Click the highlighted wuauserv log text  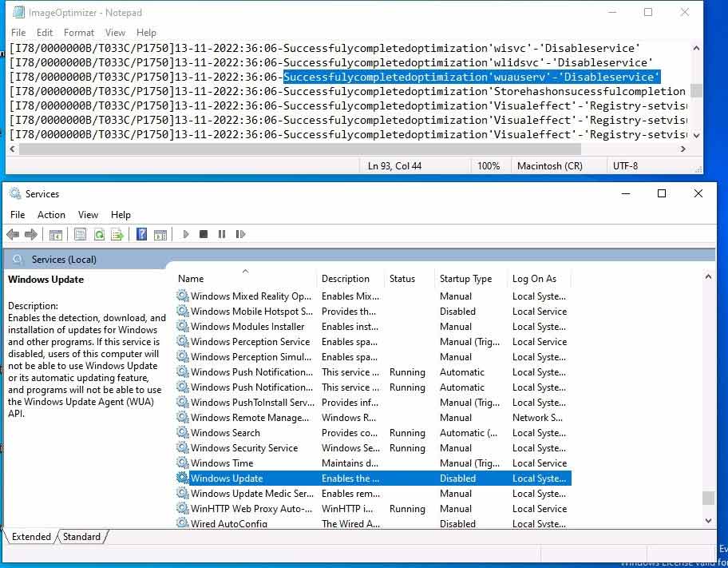click(x=471, y=77)
